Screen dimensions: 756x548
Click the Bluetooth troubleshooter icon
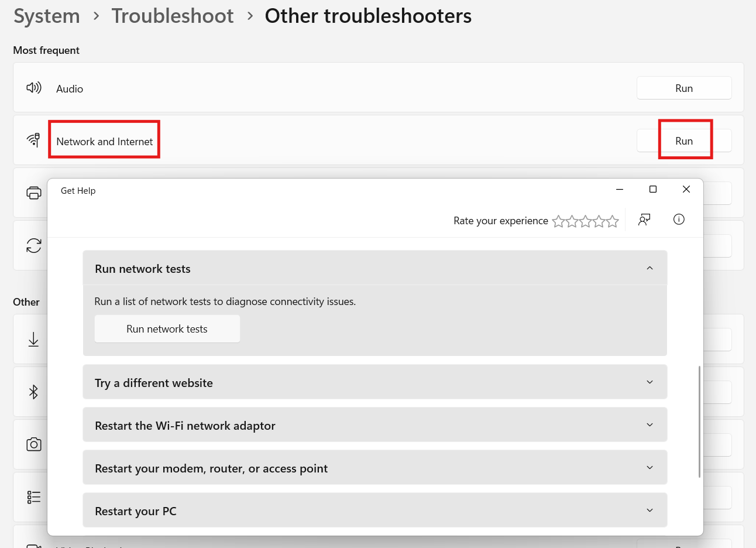coord(34,392)
